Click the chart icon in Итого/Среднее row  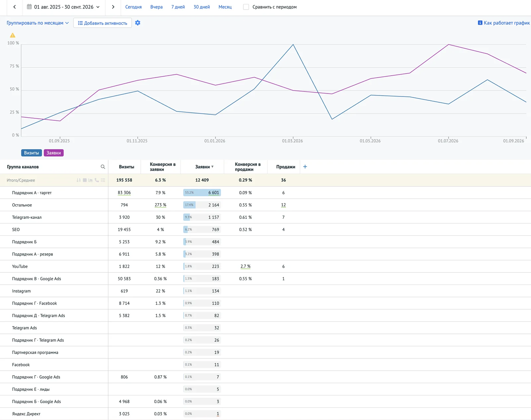(91, 180)
